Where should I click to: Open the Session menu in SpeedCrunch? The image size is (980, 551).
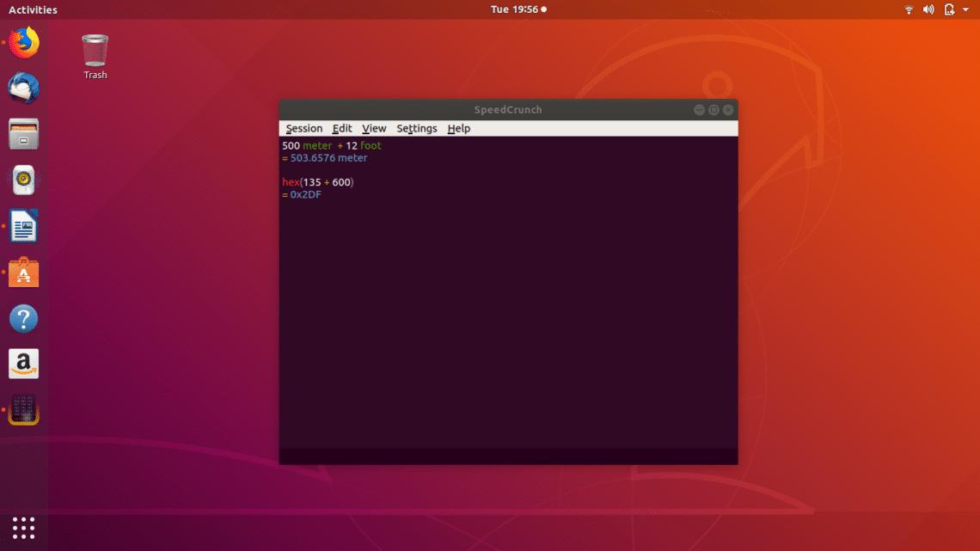coord(304,128)
